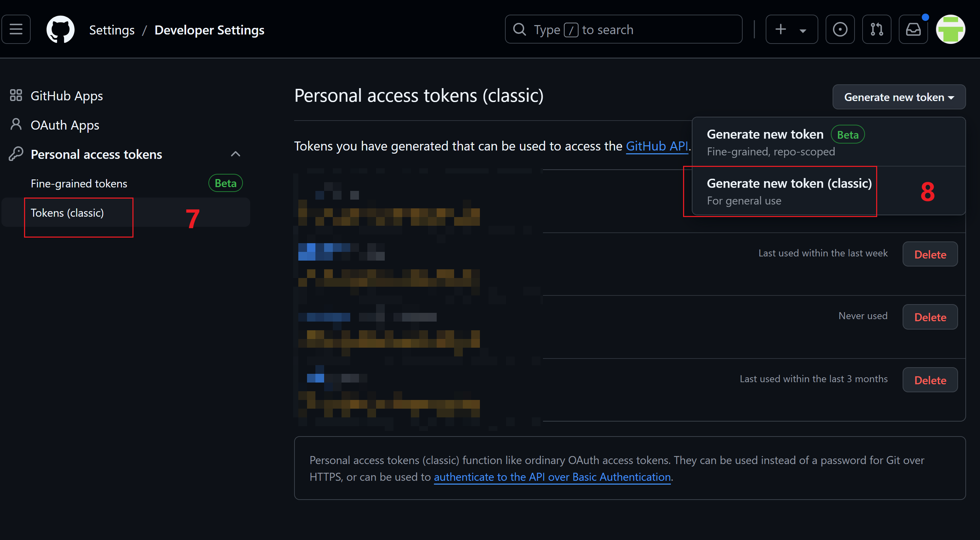The width and height of the screenshot is (980, 540).
Task: Open authenticate to the API over Basic Authentication link
Action: (x=552, y=477)
